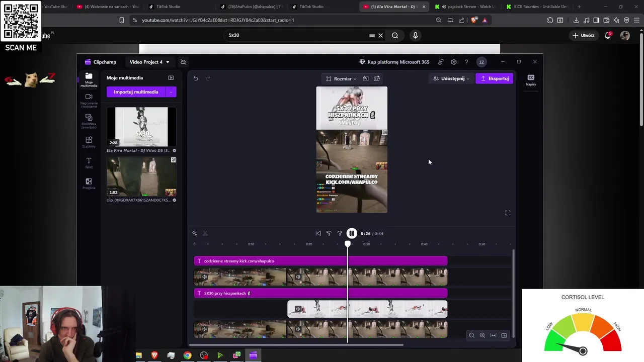
Task: Select clip_01KGDXAX media thumbnail
Action: (141, 176)
